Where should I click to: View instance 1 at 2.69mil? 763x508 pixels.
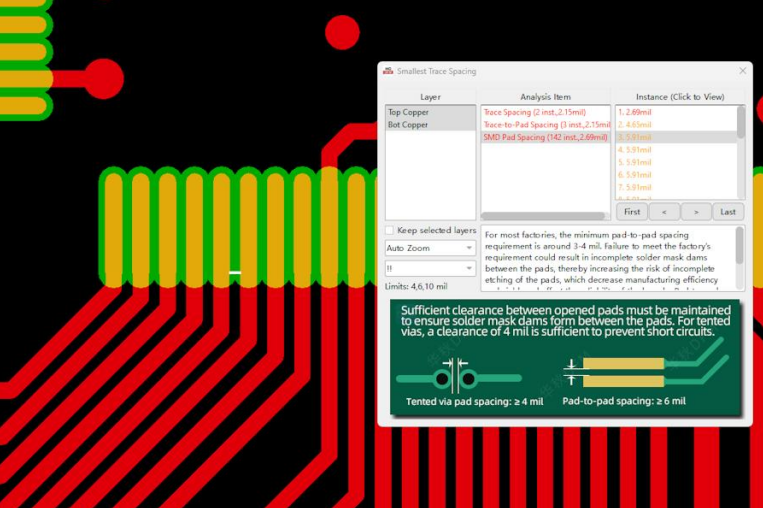tap(634, 113)
